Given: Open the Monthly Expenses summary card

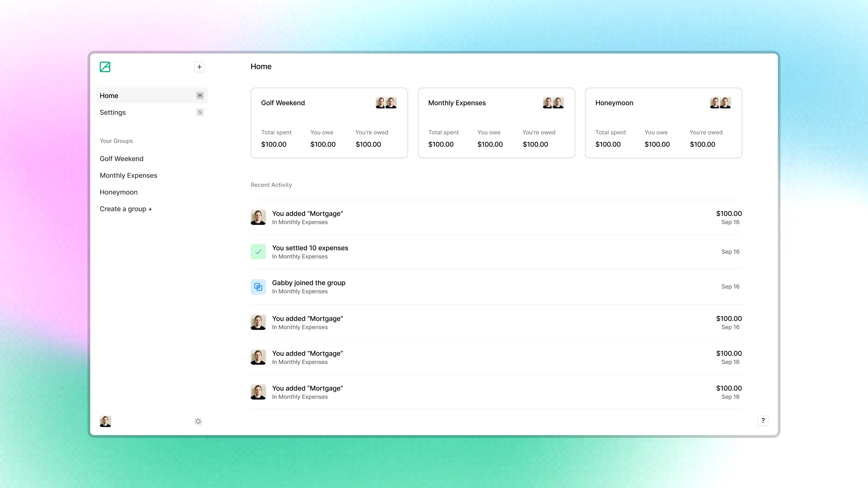Looking at the screenshot, I should pyautogui.click(x=496, y=123).
